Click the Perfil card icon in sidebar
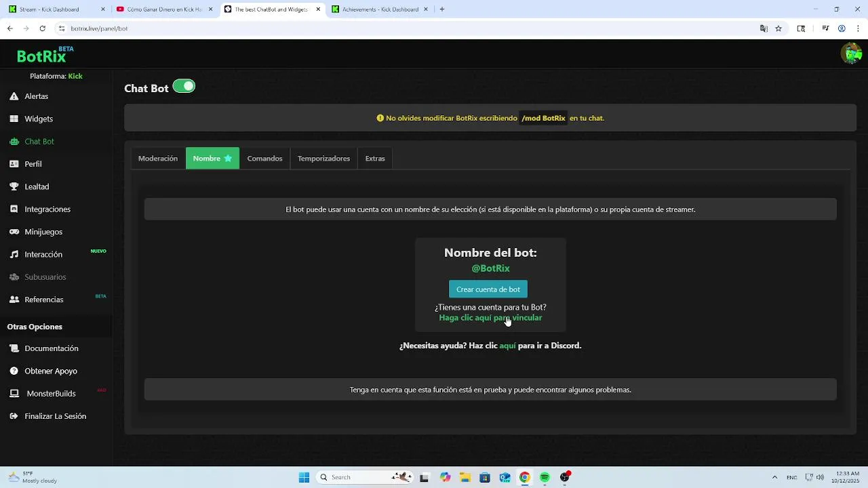The width and height of the screenshot is (868, 488). (x=14, y=164)
